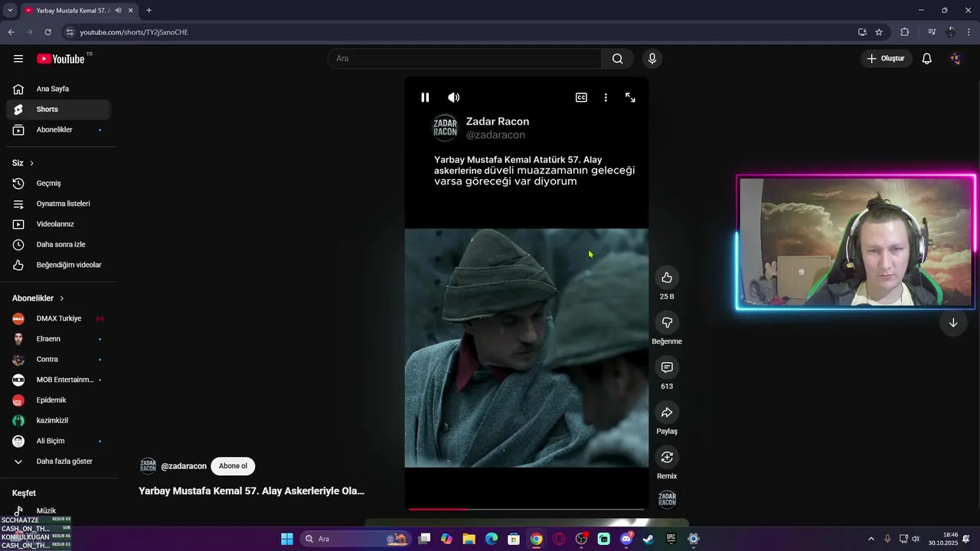This screenshot has height=551, width=980.
Task: Open the MOB Entertainment channel
Action: pyautogui.click(x=58, y=380)
